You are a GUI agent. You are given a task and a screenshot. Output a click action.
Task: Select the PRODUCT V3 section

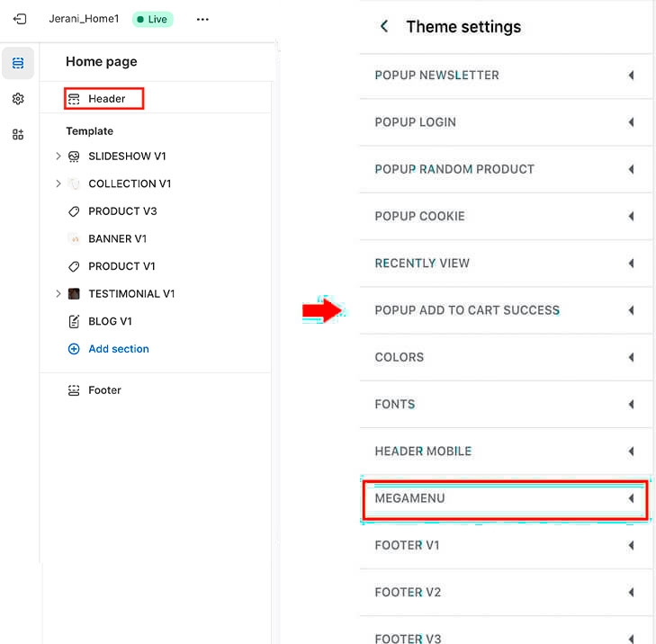[x=122, y=211]
